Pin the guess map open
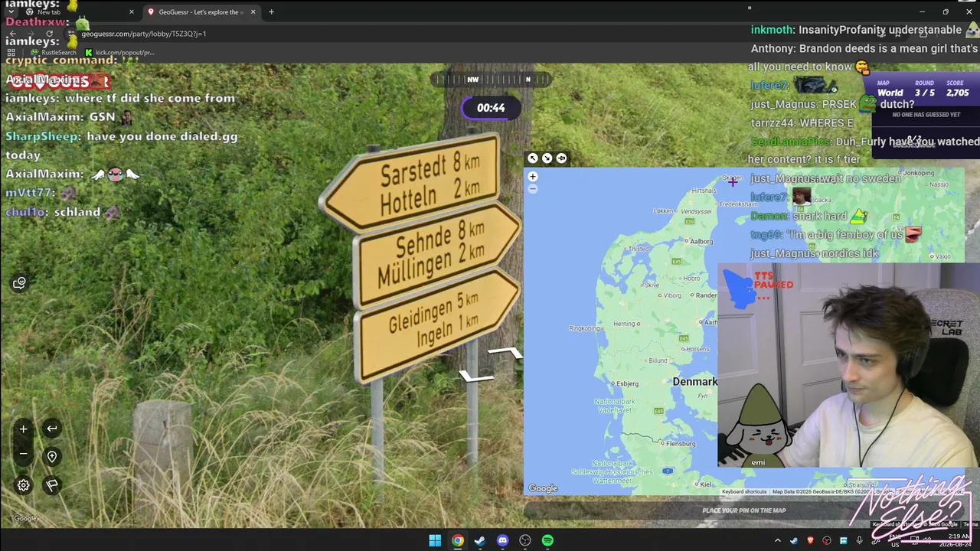The height and width of the screenshot is (551, 980). point(561,158)
